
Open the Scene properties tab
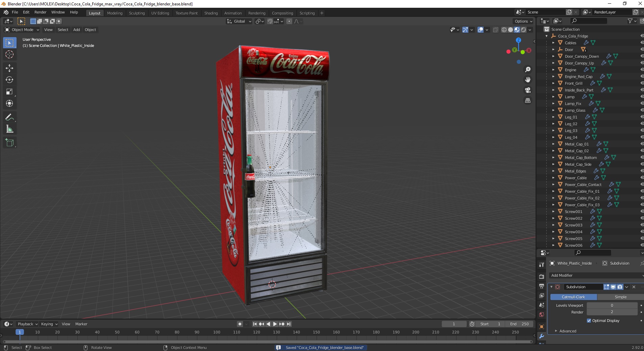coord(542,305)
